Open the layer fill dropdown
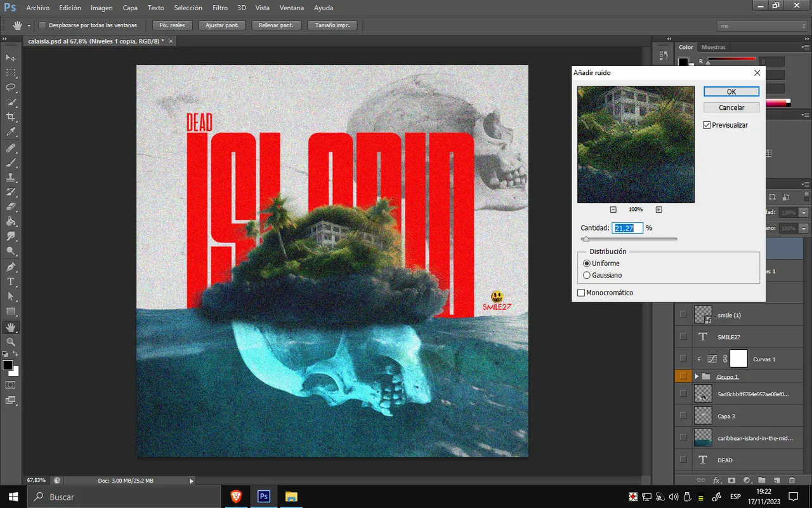The width and height of the screenshot is (812, 508). click(x=804, y=228)
